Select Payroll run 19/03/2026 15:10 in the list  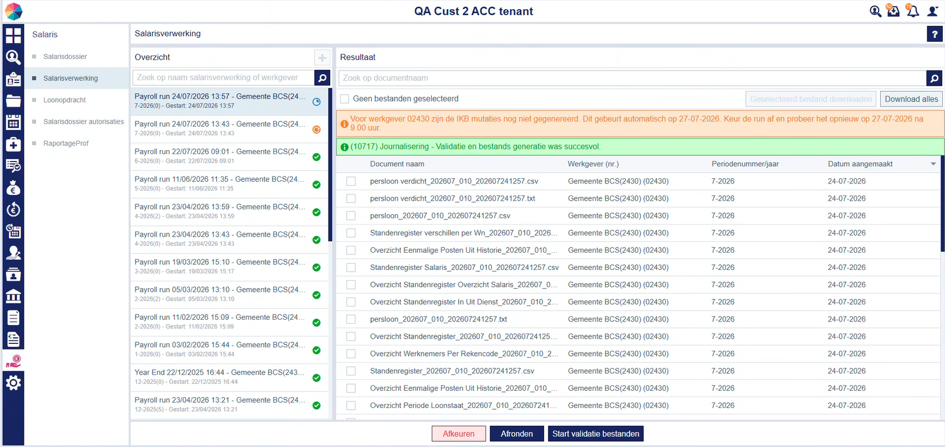pos(229,267)
